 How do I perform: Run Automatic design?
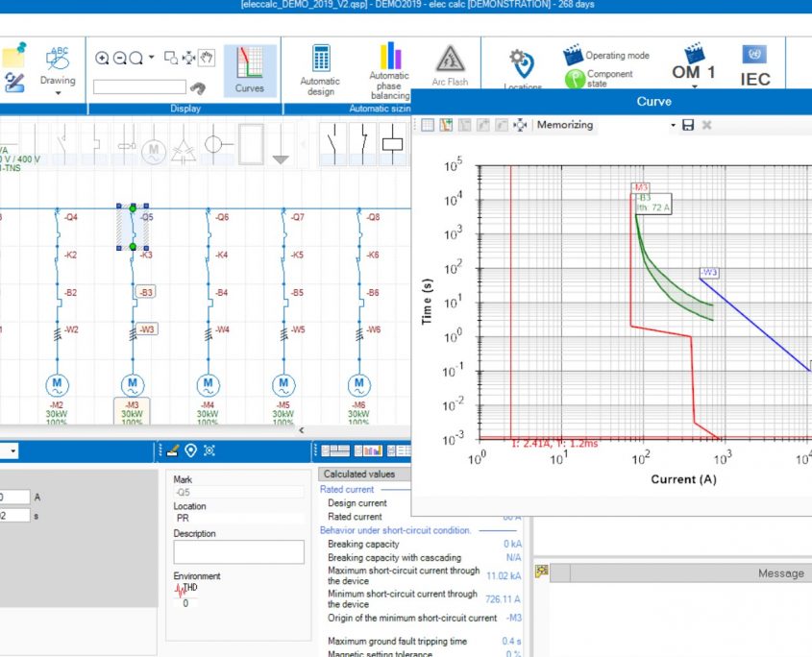coord(321,70)
